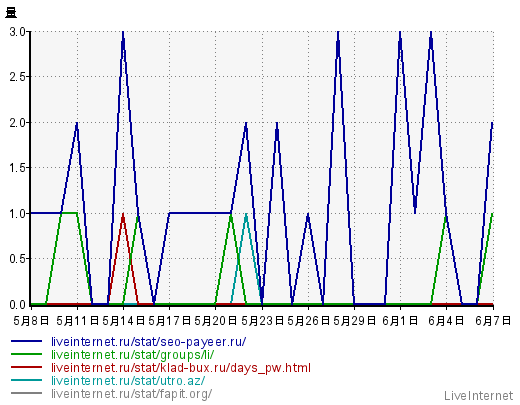This screenshot has height=405, width=520.
Task: Click the blue peak at 5月14日
Action: coord(123,33)
